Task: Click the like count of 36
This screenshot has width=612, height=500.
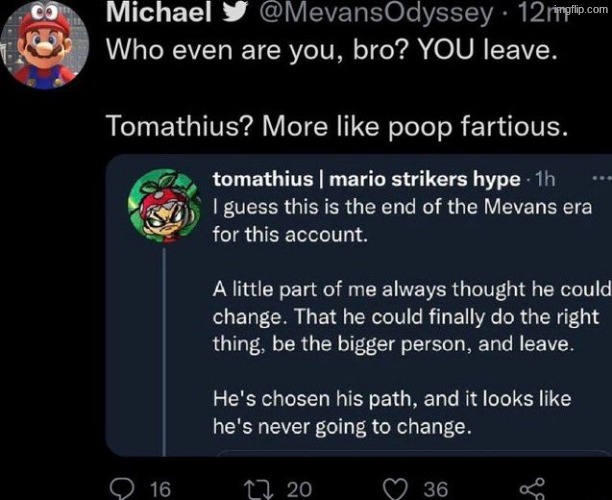Action: click(x=435, y=487)
